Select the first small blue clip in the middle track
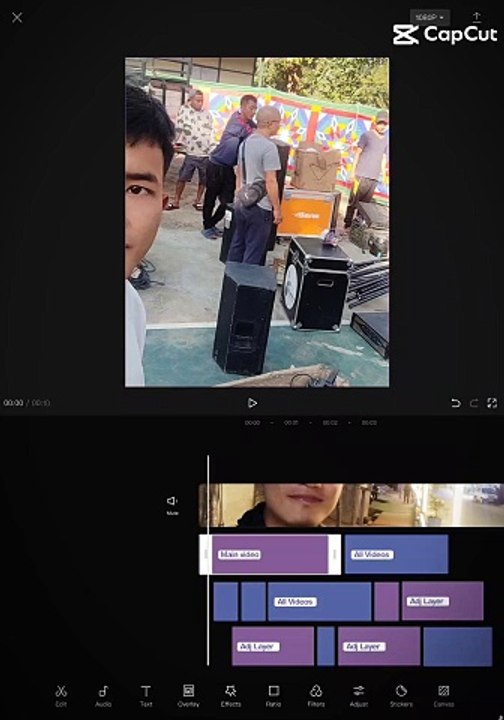Viewport: 504px width, 720px height. tap(226, 601)
